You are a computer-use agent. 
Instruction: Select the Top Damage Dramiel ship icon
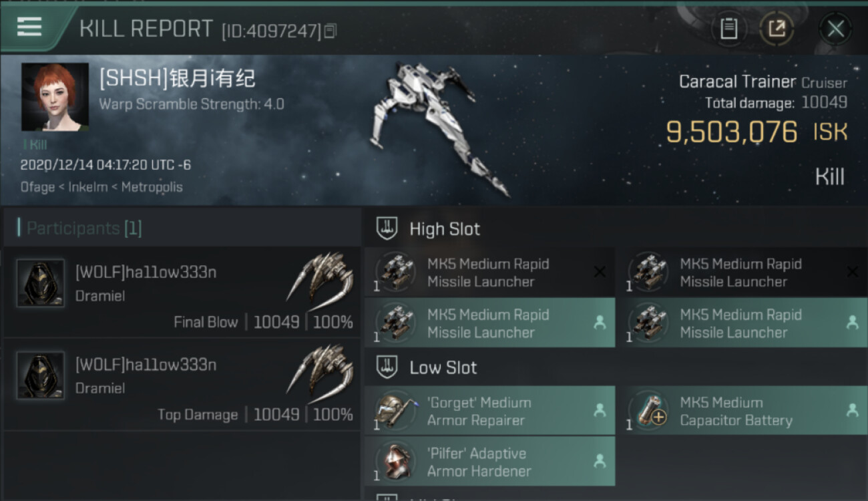[x=320, y=371]
